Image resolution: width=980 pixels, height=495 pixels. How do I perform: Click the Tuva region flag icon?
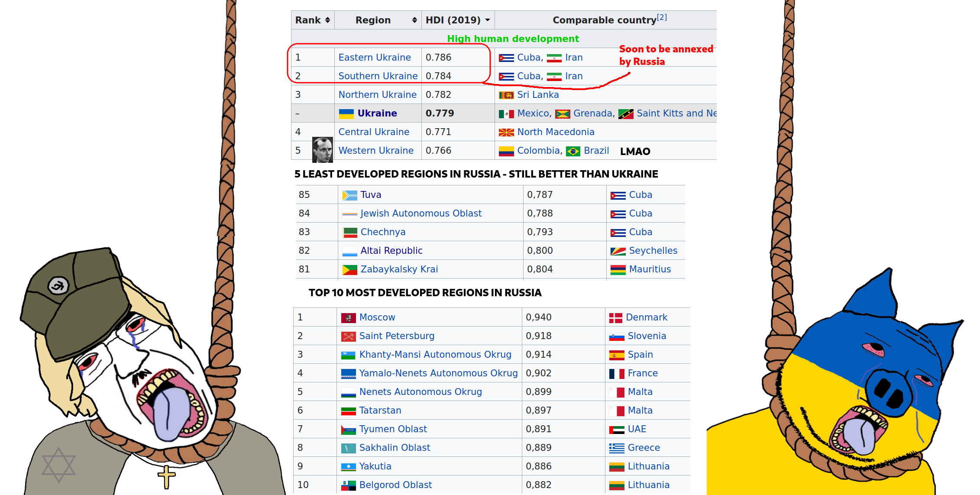(349, 195)
